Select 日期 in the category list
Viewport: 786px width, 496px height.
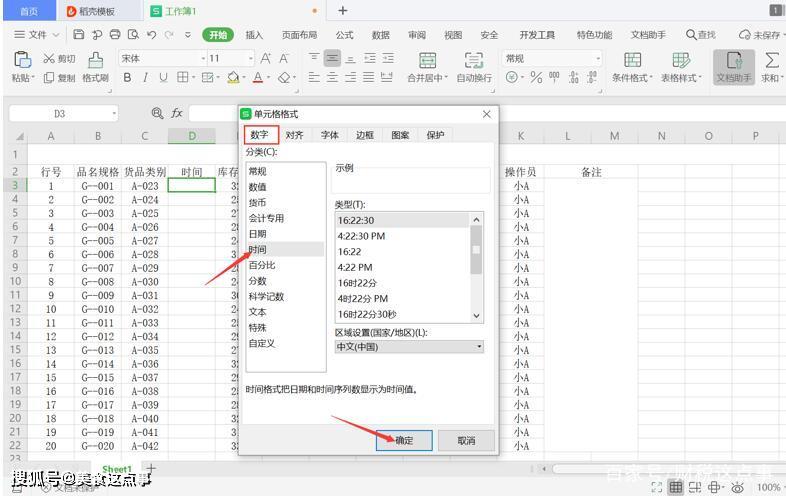pyautogui.click(x=285, y=234)
